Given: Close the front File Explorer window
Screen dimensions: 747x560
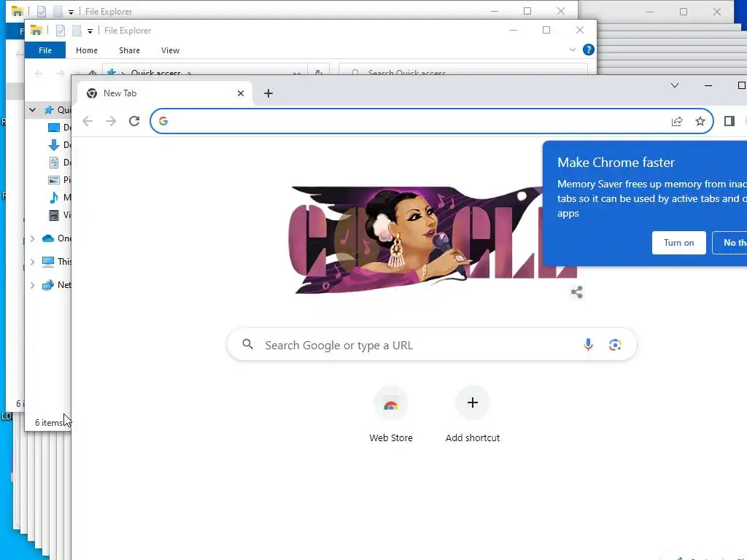Looking at the screenshot, I should click(580, 30).
